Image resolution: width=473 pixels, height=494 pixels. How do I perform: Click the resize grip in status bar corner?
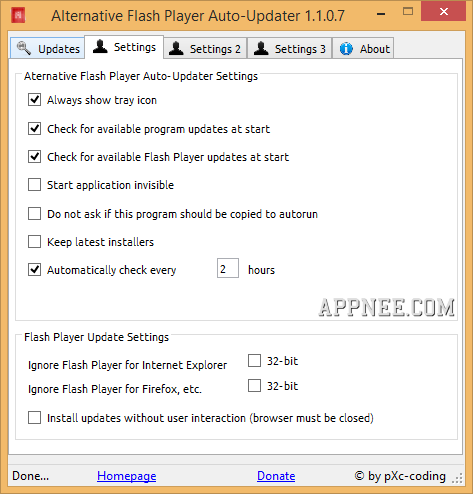(x=457, y=478)
